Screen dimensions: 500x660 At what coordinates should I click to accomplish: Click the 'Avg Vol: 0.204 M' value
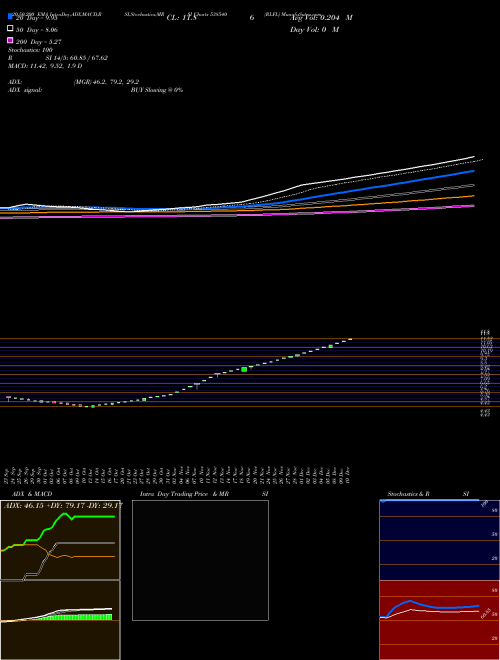click(x=322, y=18)
